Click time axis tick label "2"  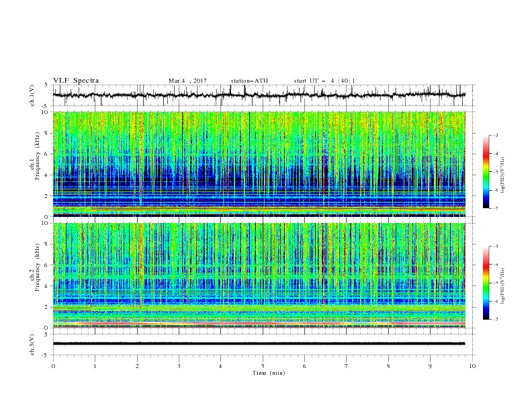(137, 366)
